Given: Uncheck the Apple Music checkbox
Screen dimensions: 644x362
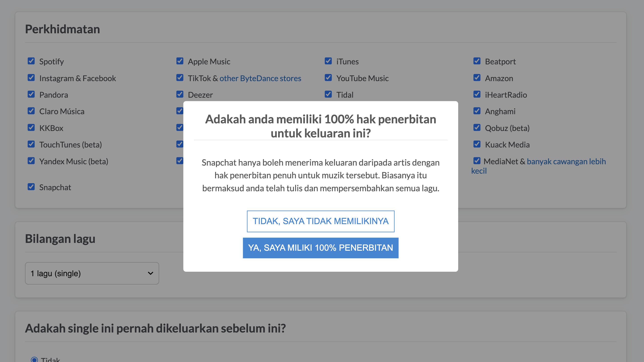Looking at the screenshot, I should pos(180,61).
